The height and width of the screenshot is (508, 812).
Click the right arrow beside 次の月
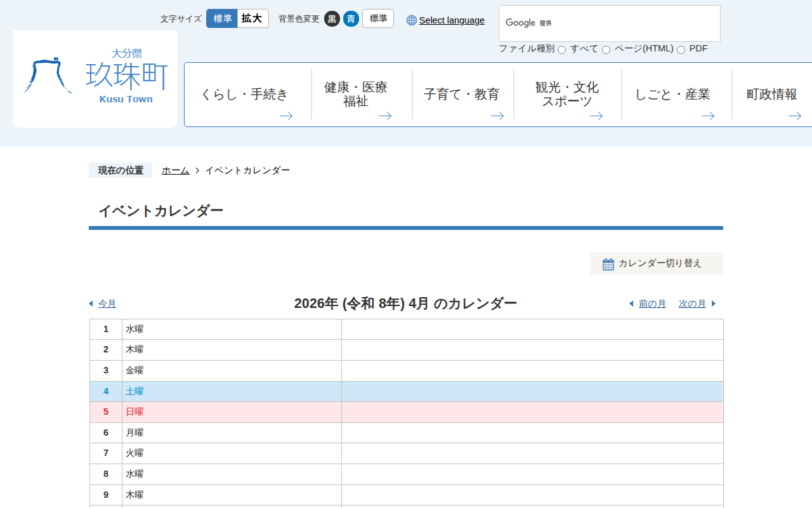pos(714,304)
